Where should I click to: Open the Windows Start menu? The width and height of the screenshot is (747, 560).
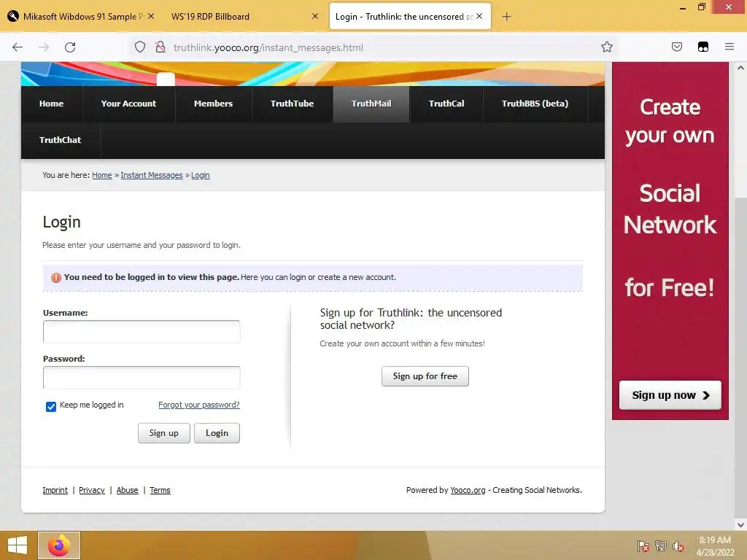(18, 545)
